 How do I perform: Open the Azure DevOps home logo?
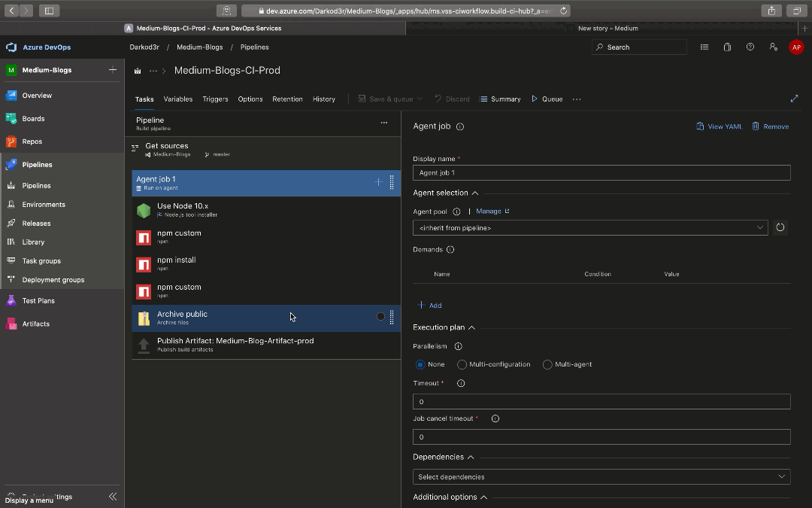11,47
